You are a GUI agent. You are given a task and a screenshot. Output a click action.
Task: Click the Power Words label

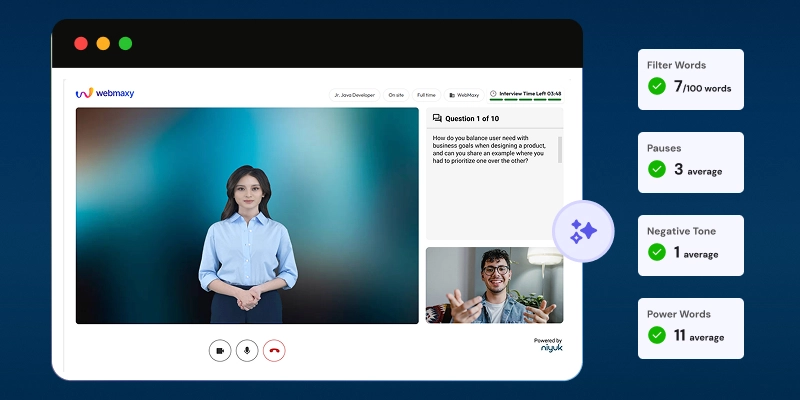click(679, 314)
